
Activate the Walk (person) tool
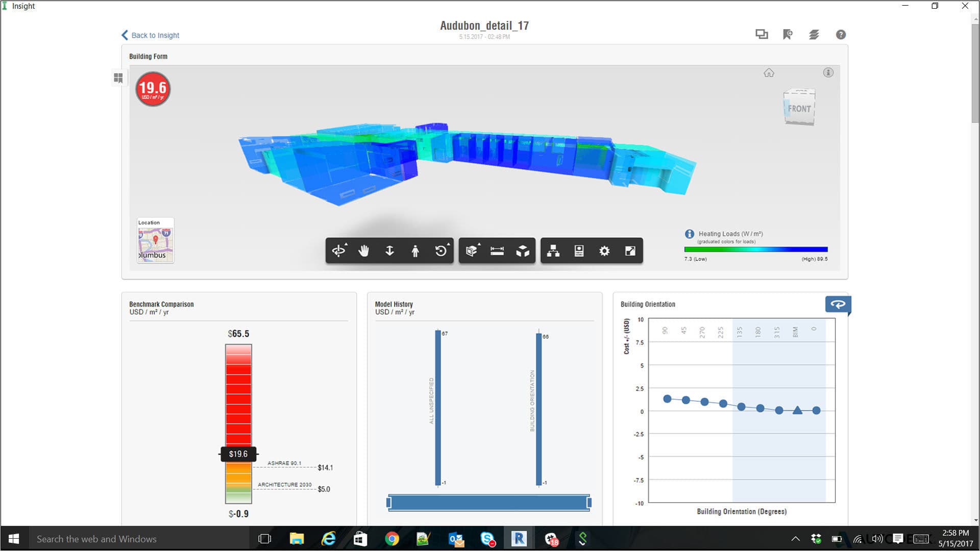point(415,251)
